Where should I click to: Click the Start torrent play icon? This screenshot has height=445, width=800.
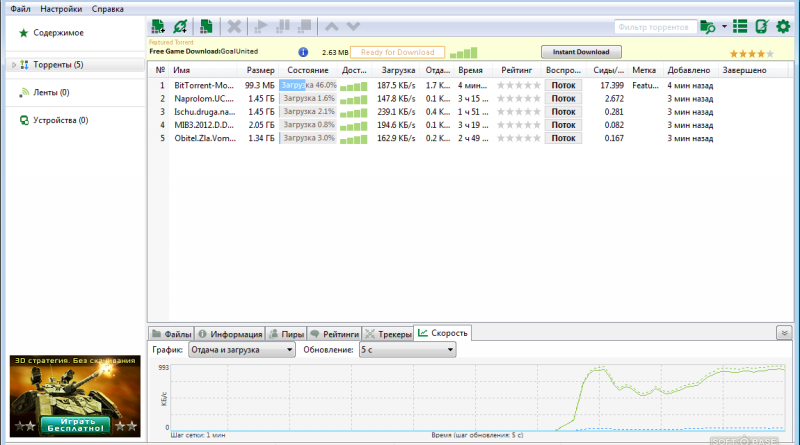point(261,26)
